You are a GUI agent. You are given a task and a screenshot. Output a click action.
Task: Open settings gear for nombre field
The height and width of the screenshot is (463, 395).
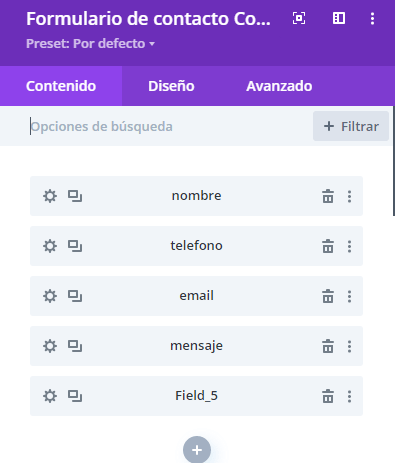(50, 196)
